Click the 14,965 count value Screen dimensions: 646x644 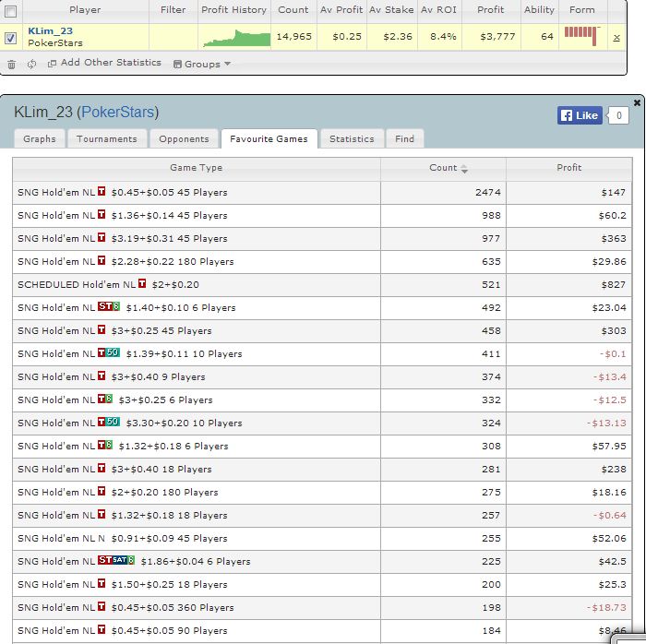coord(293,37)
